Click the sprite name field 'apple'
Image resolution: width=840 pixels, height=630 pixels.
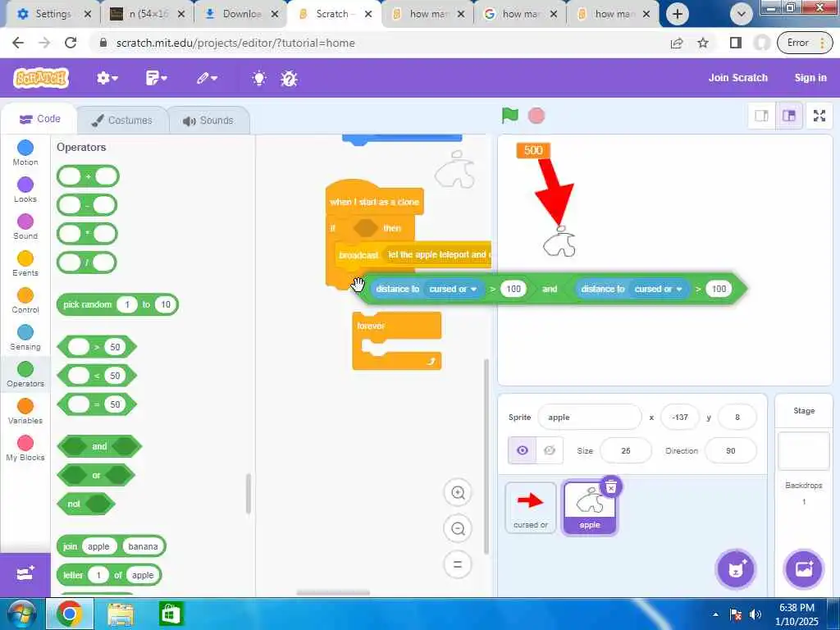[589, 417]
